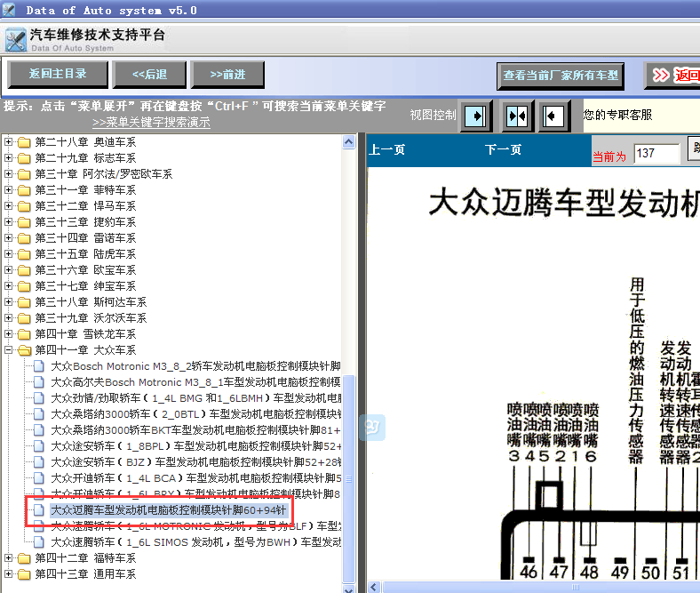700x593 pixels.
Task: Select 第三十二章 悍马车系 row
Action: click(85, 206)
